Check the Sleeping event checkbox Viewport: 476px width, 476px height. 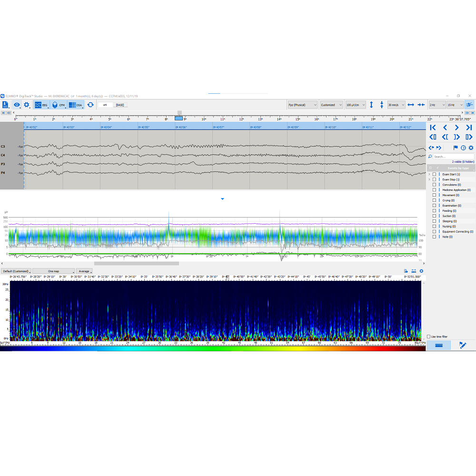coord(434,221)
